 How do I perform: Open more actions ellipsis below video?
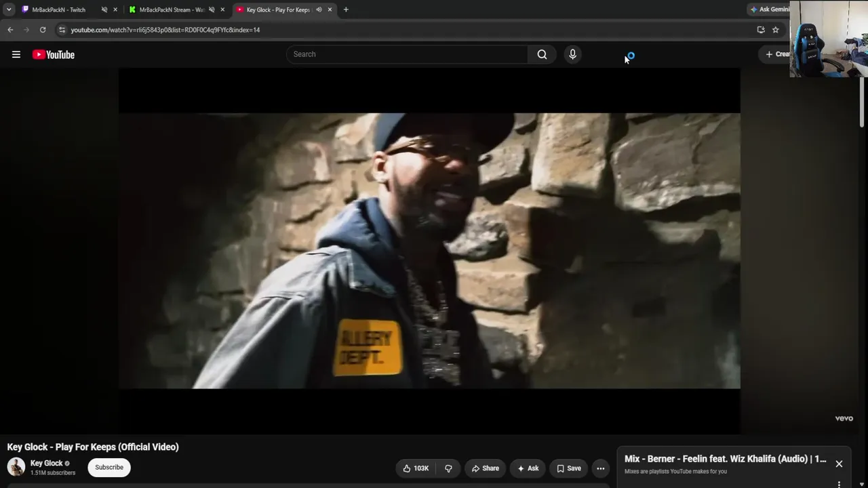tap(600, 468)
